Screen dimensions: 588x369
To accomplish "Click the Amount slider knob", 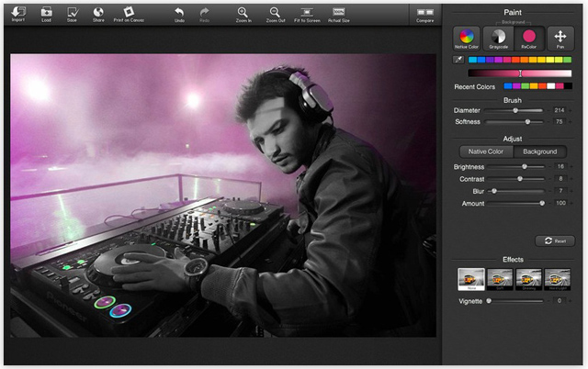I will point(542,203).
